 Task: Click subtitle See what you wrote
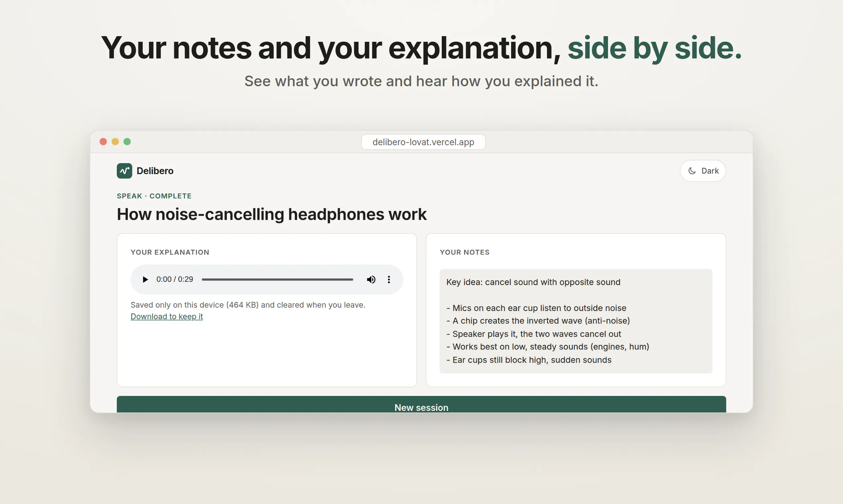[x=421, y=82]
